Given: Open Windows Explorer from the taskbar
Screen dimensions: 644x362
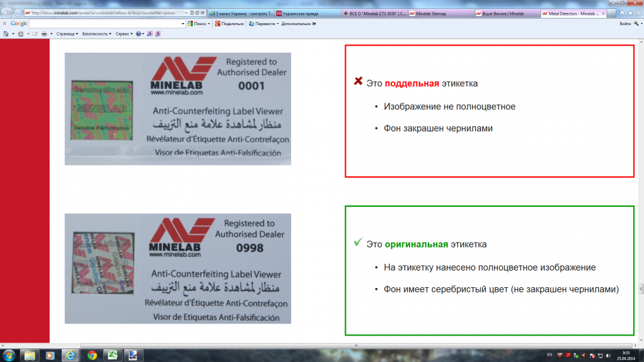Looking at the screenshot, I should (30, 356).
